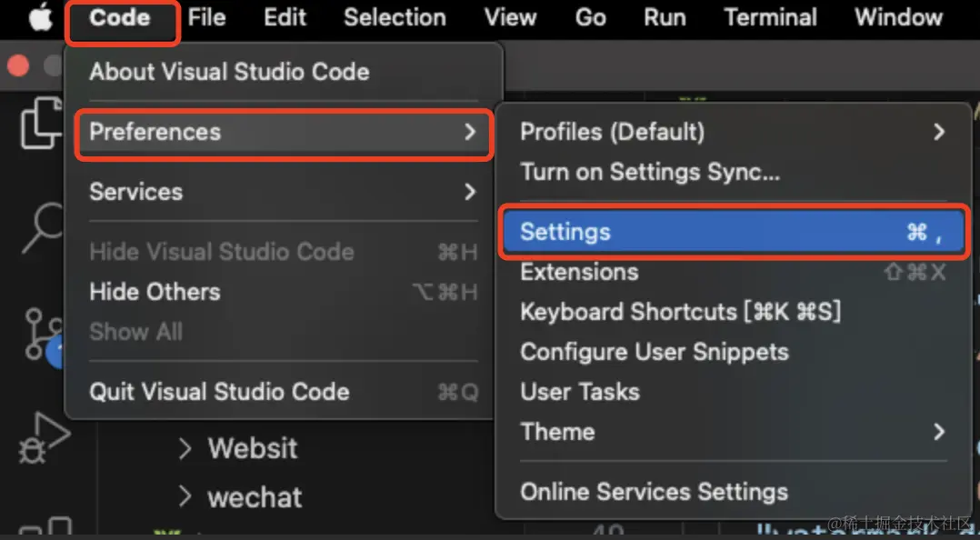Open the Go menu
The image size is (980, 540).
(x=591, y=17)
